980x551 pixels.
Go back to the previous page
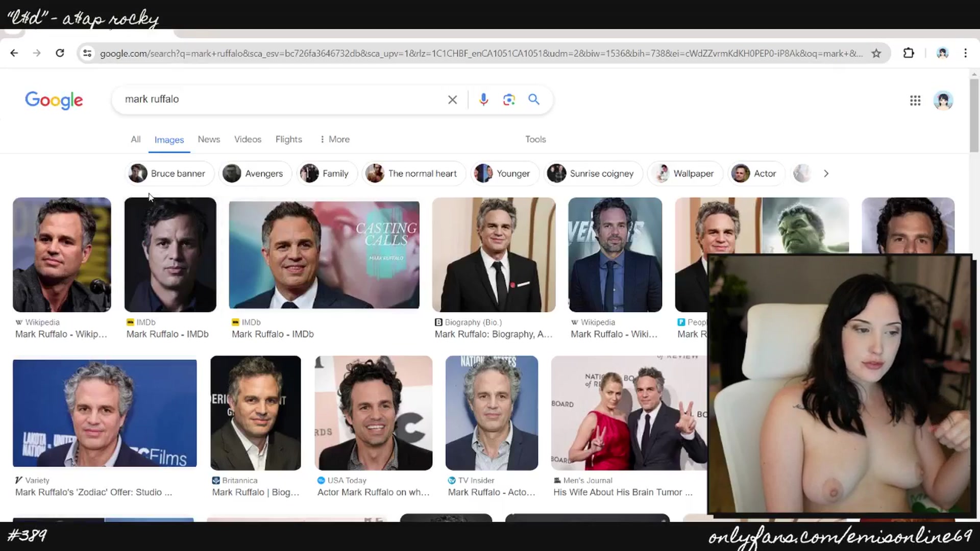14,53
